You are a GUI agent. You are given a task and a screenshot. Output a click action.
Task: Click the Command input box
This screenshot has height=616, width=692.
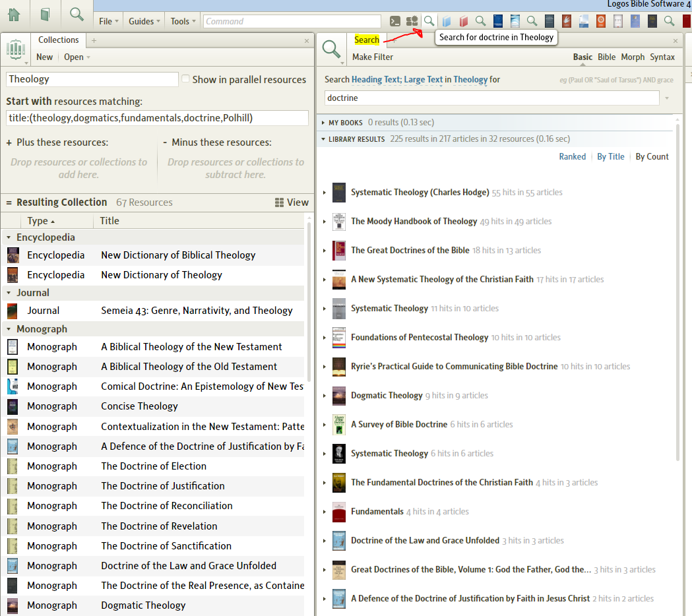coord(292,21)
